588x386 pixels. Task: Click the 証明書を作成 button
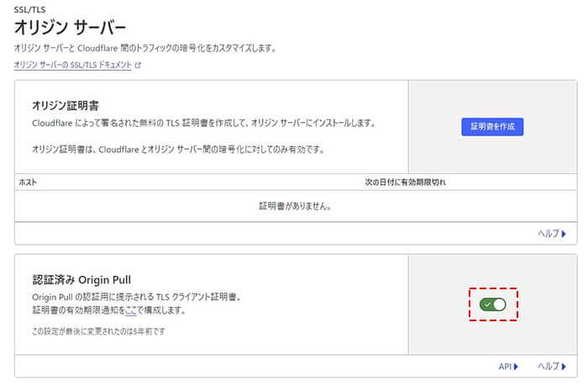(492, 126)
